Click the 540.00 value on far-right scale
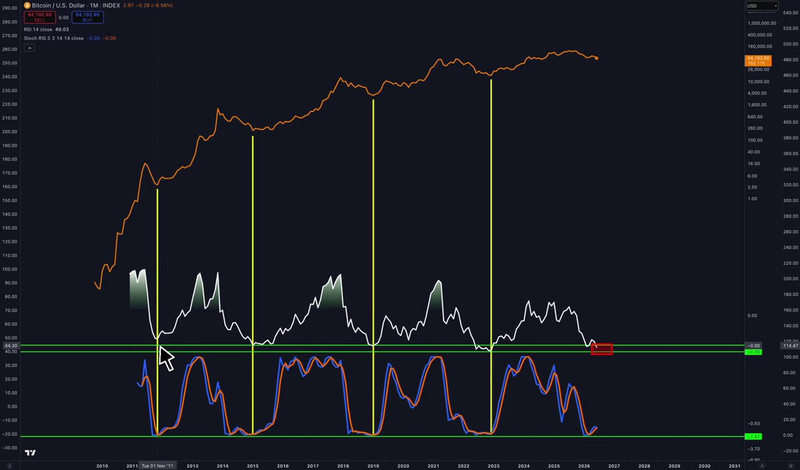This screenshot has height=470, width=800. pos(790,12)
